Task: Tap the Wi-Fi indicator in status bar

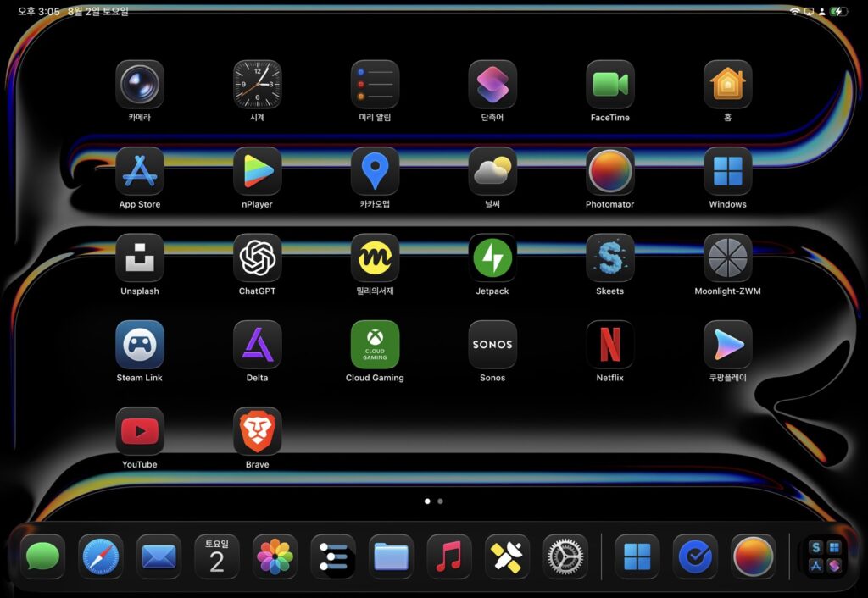Action: [795, 11]
